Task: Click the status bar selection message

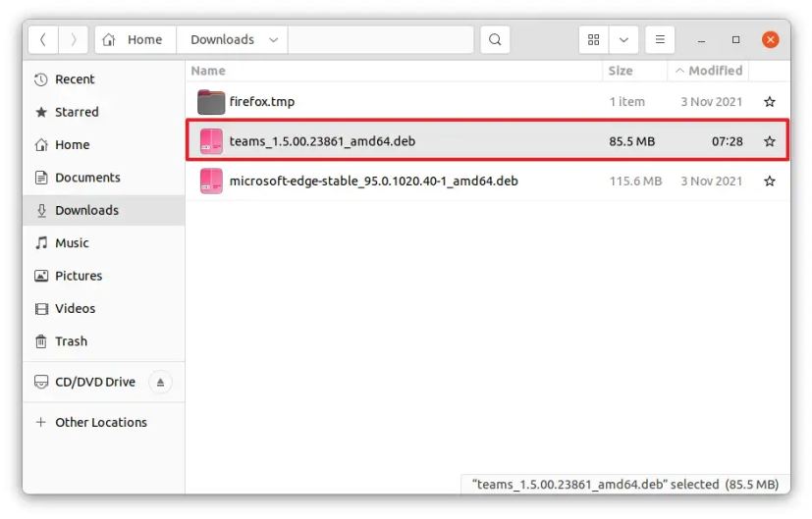Action: tap(625, 485)
